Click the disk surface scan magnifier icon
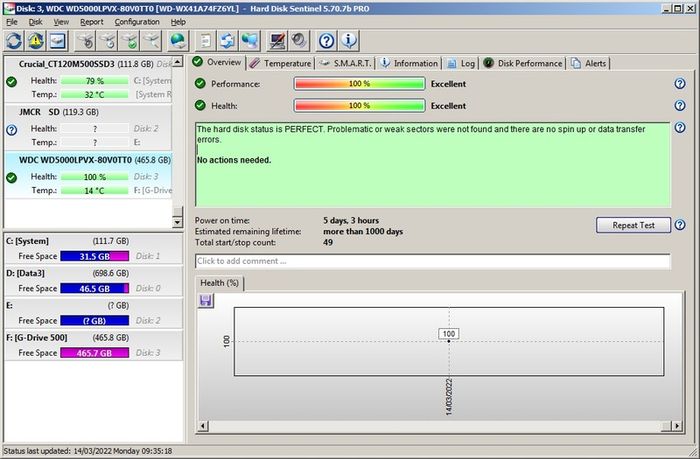 pyautogui.click(x=152, y=41)
